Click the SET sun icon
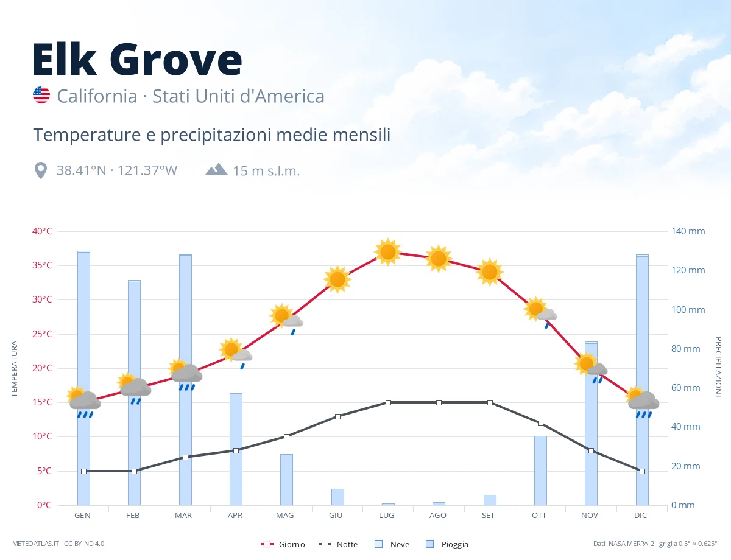731x560 pixels. [x=490, y=272]
